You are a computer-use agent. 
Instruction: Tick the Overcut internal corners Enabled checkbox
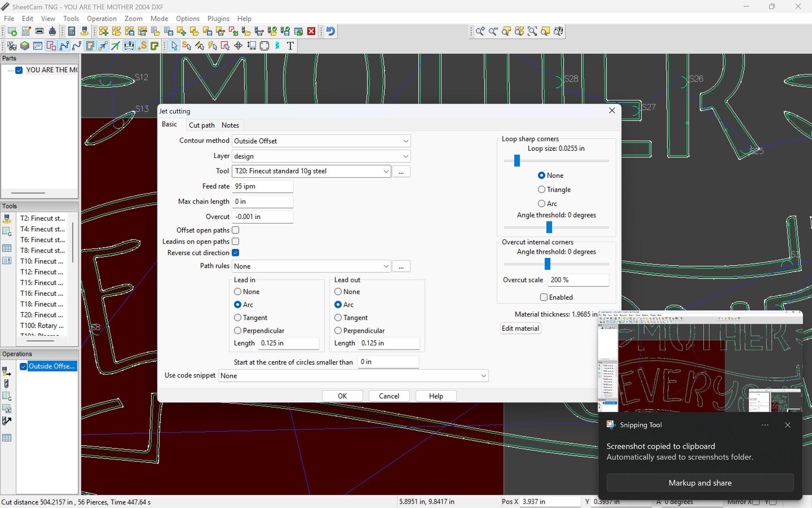[544, 297]
